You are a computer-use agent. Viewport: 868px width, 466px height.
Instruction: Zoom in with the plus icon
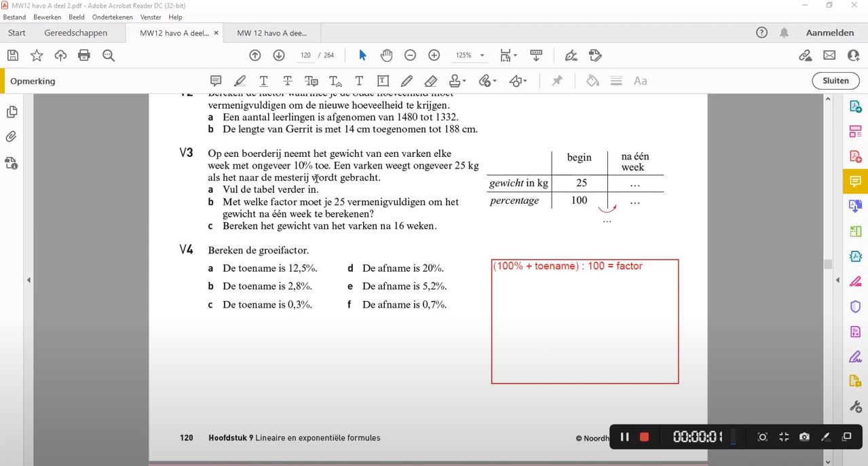[x=434, y=56]
